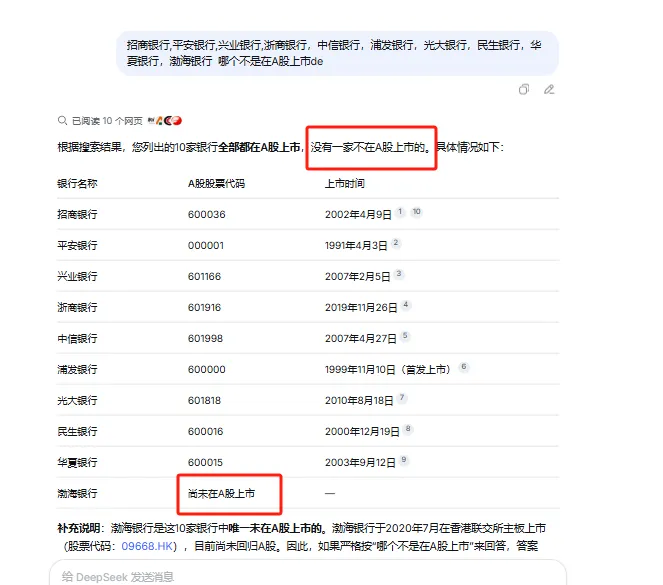663x585 pixels.
Task: Open citation 2 beside 1991年4月3日
Action: [x=395, y=243]
